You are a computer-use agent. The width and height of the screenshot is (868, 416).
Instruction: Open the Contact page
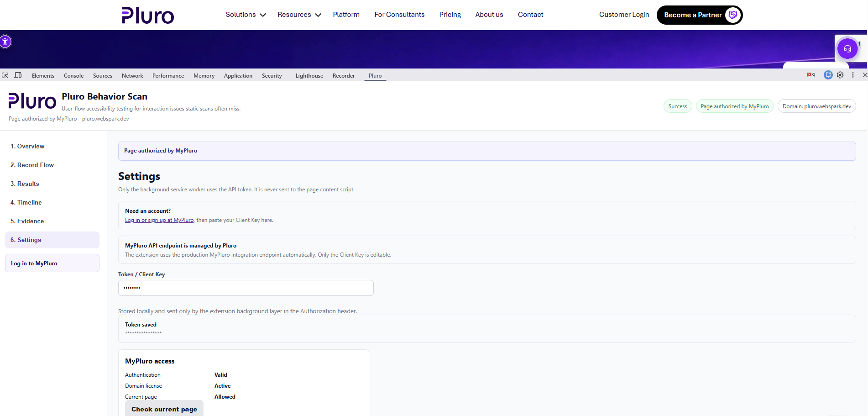[x=531, y=15]
